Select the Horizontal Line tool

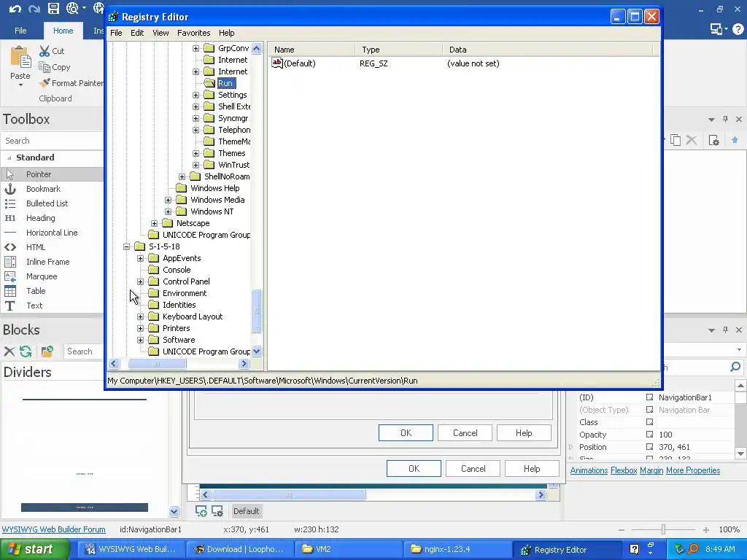[52, 233]
